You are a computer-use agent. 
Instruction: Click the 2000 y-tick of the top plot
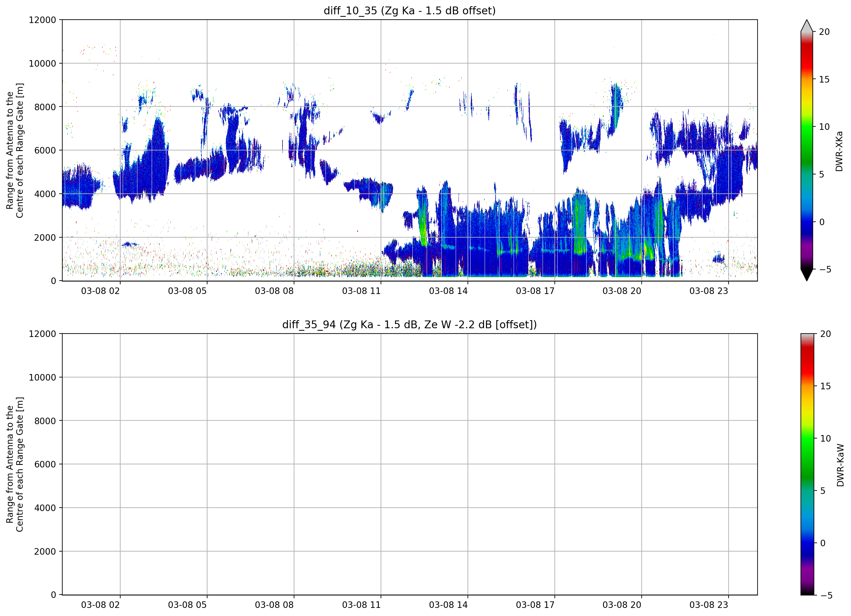45,238
